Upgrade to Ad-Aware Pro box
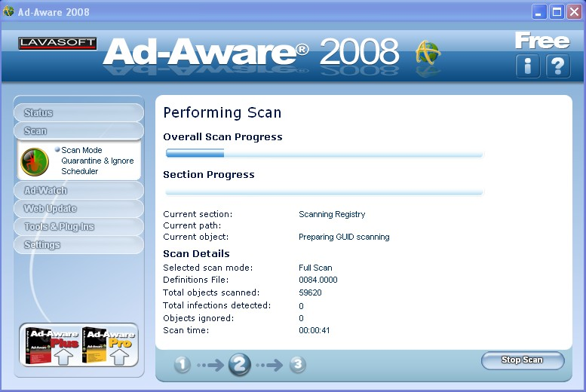 108,346
